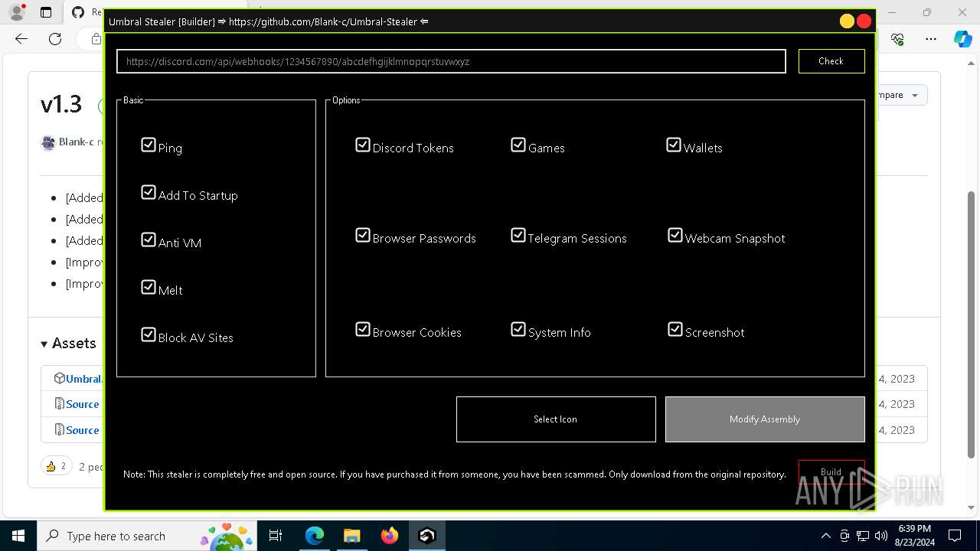This screenshot has height=551, width=980.
Task: Open Firefox from the taskbar
Action: (389, 536)
